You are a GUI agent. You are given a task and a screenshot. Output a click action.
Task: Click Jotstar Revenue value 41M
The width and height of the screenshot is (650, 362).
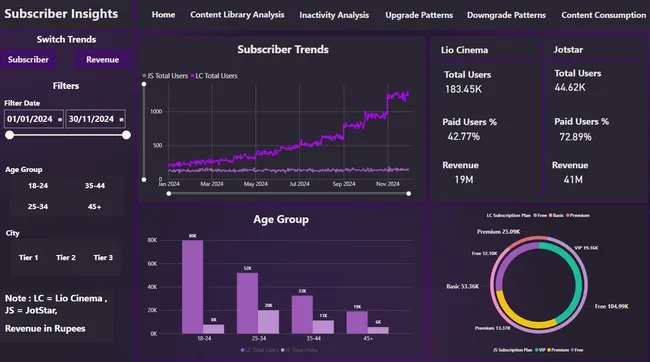pyautogui.click(x=573, y=180)
